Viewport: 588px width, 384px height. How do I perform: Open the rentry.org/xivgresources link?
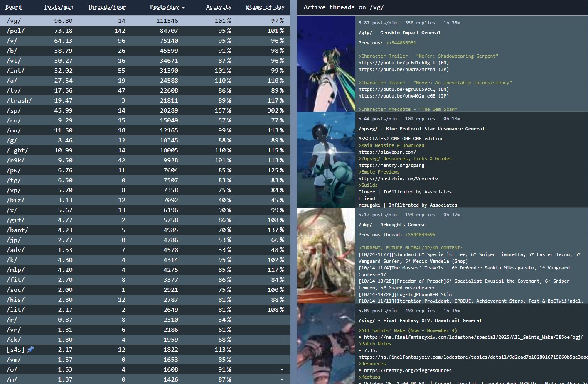coord(408,370)
